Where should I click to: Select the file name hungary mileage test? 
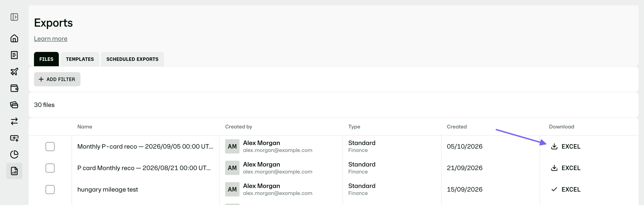108,190
